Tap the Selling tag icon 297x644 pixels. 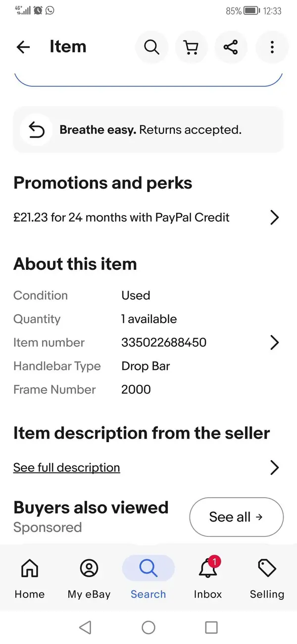tap(267, 568)
